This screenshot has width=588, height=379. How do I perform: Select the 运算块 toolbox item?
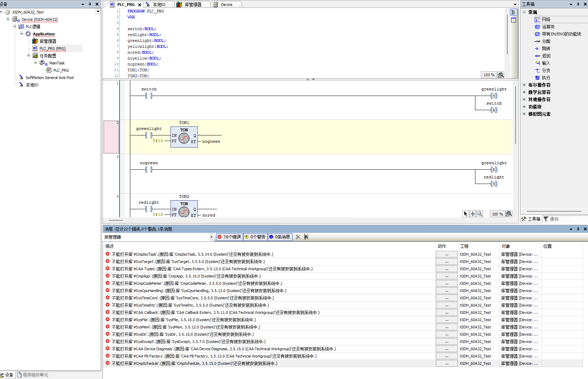point(548,27)
